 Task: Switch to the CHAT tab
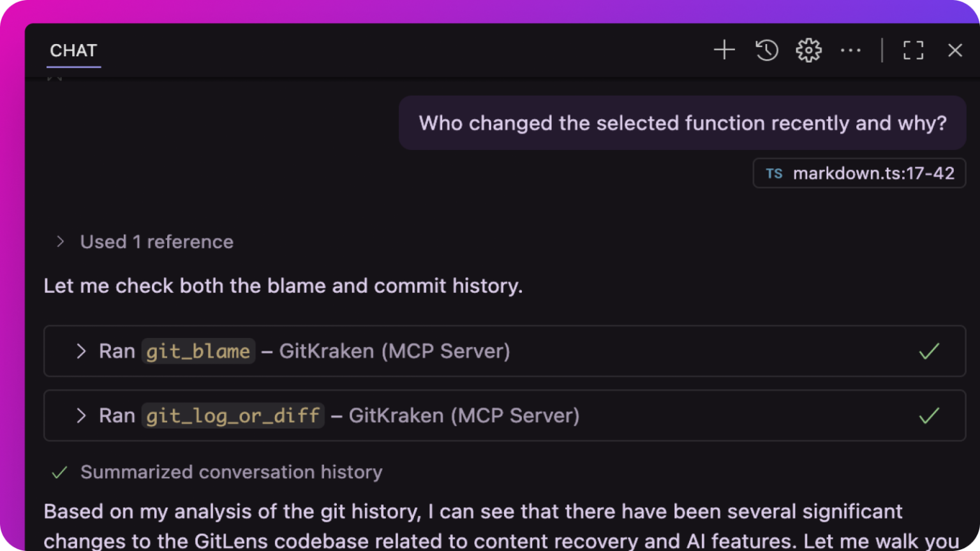tap(73, 50)
